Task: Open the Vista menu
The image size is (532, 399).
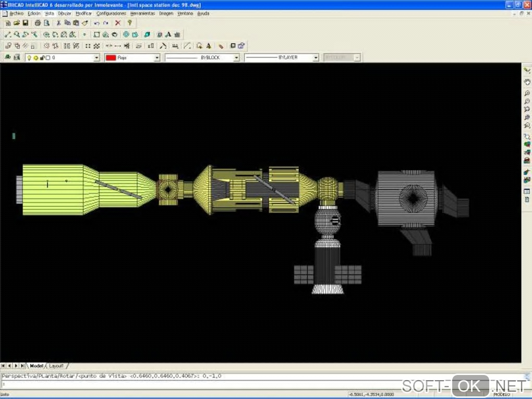Action: (49, 14)
